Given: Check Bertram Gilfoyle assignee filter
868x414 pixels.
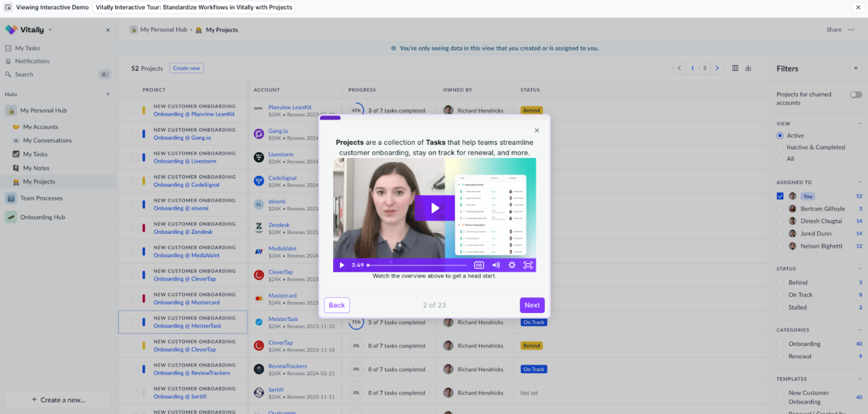Looking at the screenshot, I should point(780,209).
